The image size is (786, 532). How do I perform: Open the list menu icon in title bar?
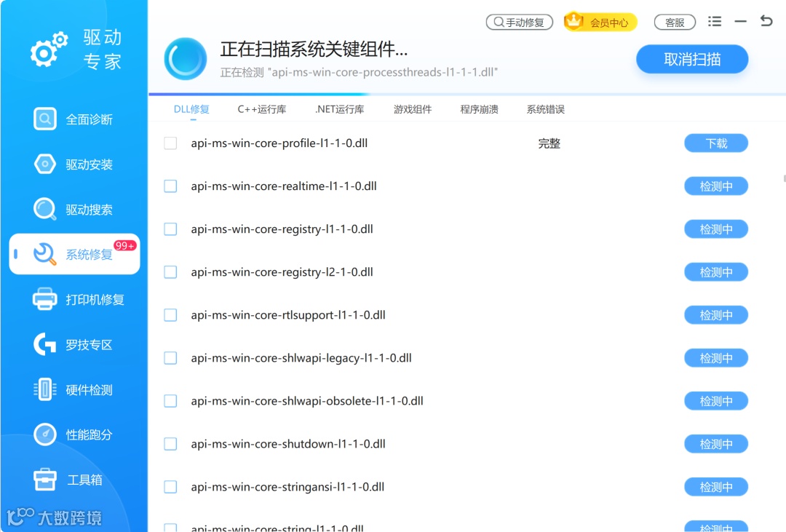[x=715, y=22]
